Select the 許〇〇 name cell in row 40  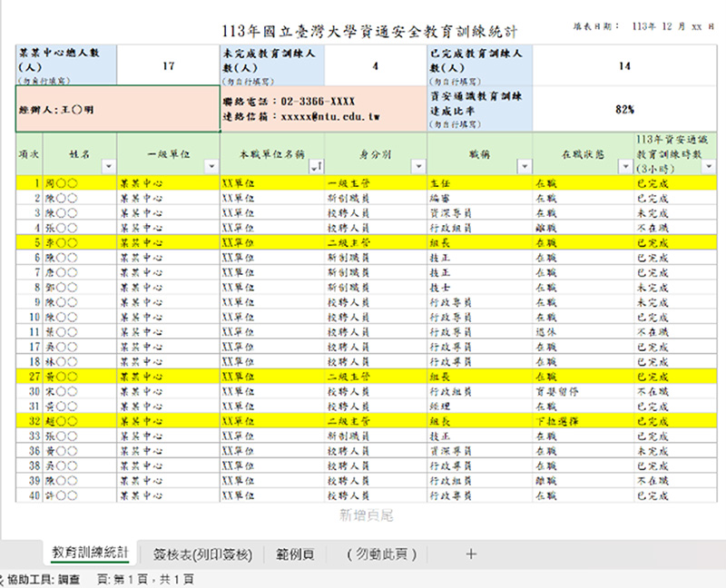tap(80, 495)
